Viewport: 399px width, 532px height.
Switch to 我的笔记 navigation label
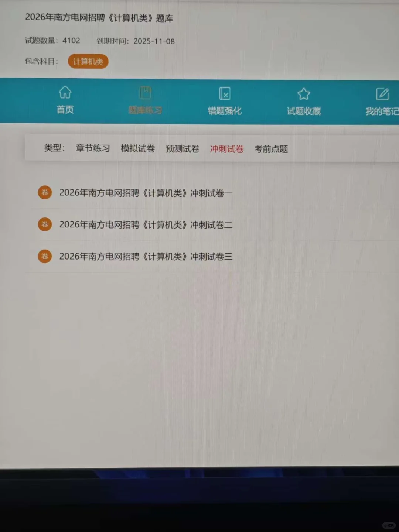click(382, 111)
